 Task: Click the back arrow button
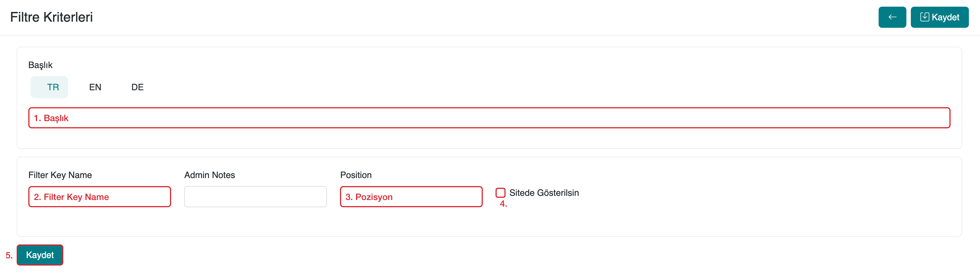[x=892, y=17]
